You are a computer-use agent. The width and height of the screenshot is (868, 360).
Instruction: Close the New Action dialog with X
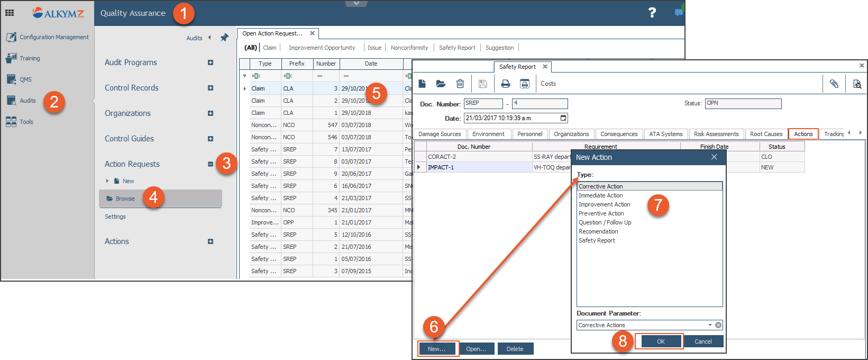click(714, 157)
